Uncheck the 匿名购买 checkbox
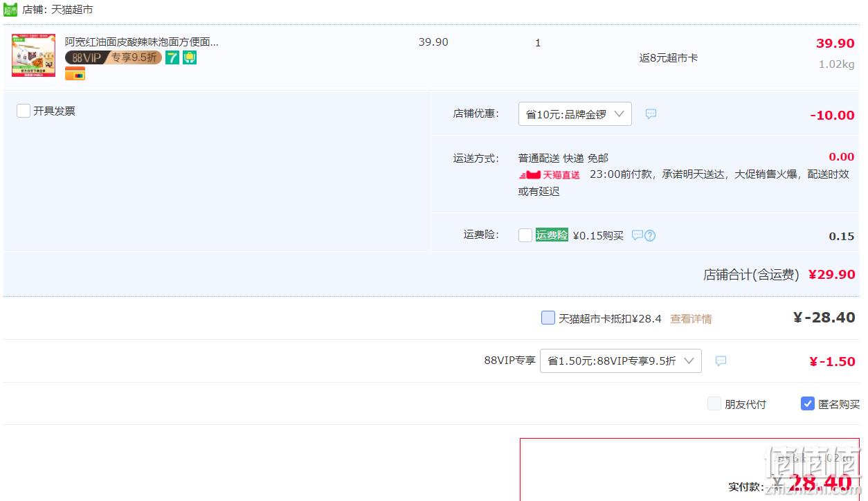Image resolution: width=868 pixels, height=501 pixels. 808,403
